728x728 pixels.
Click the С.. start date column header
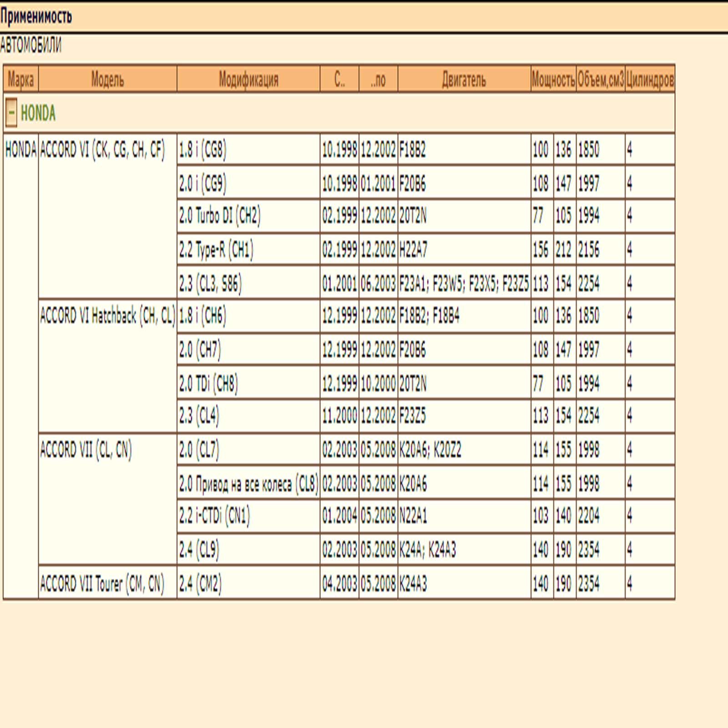pyautogui.click(x=339, y=79)
